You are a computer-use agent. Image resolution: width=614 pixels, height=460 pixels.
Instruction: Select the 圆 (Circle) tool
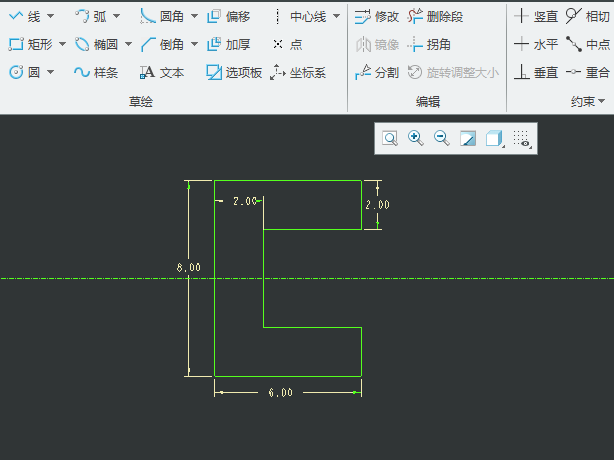pos(24,72)
